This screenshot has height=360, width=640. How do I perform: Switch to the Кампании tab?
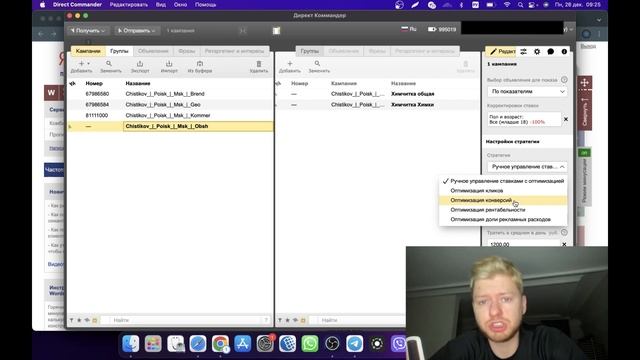click(88, 51)
